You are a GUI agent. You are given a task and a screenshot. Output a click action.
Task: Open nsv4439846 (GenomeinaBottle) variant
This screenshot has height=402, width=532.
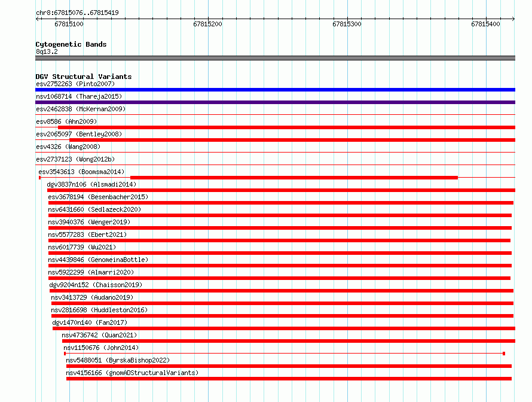[98, 260]
